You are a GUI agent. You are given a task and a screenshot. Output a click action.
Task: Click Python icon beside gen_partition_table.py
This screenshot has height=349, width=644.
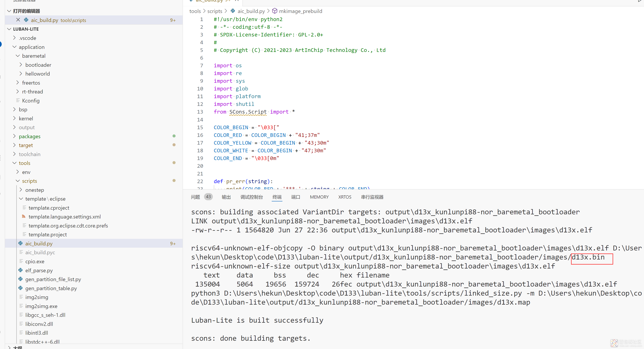tap(20, 288)
